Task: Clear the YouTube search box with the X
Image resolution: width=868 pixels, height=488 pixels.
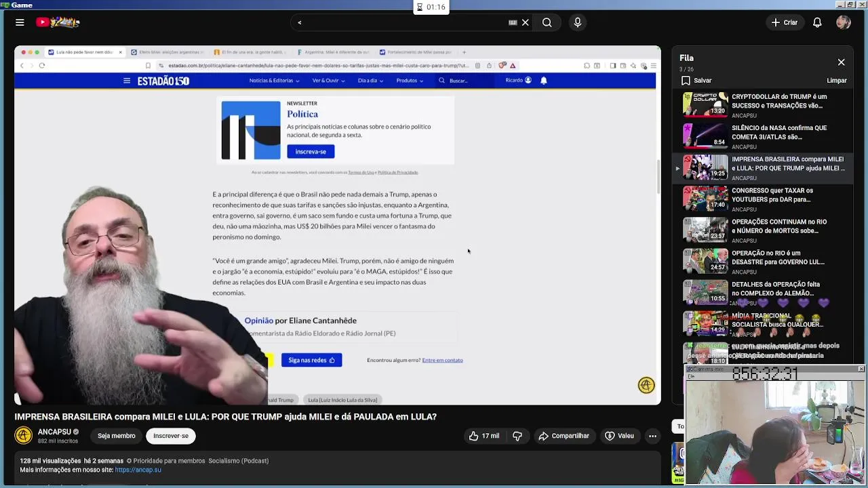Action: pos(525,22)
